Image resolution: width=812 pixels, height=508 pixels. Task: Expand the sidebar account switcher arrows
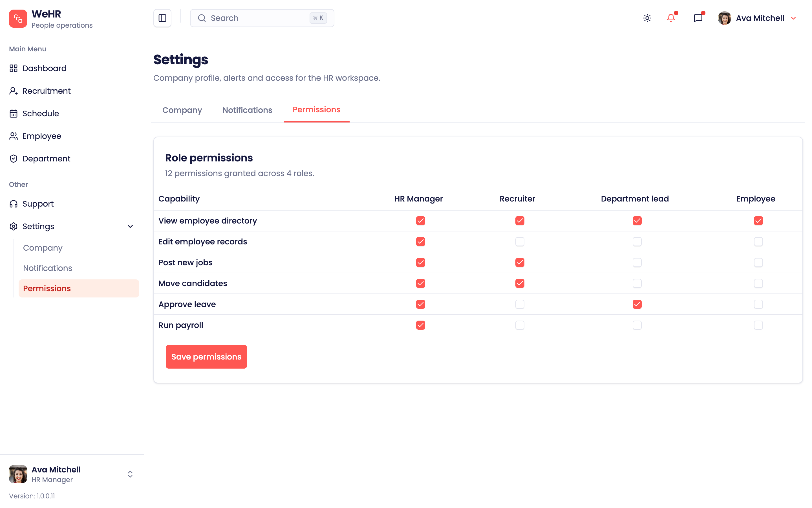pos(130,474)
